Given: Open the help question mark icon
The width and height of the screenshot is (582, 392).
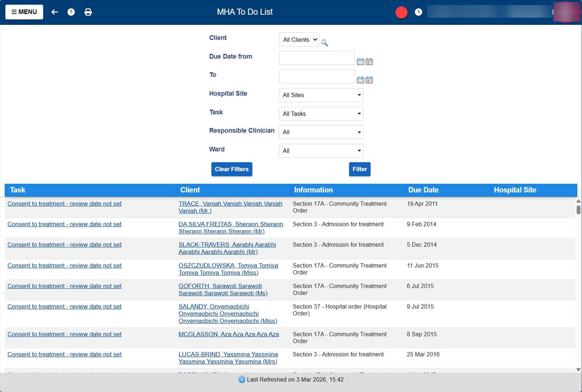Looking at the screenshot, I should [71, 12].
